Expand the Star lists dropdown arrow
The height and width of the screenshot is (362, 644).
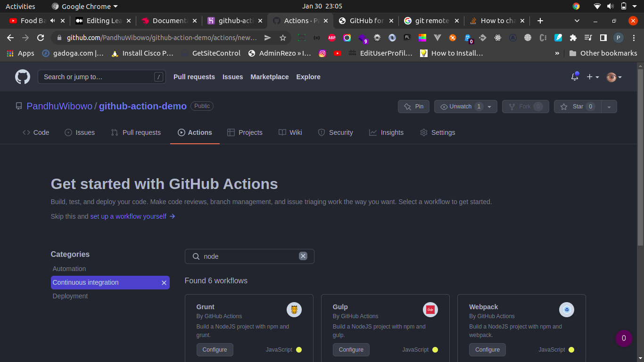(609, 107)
